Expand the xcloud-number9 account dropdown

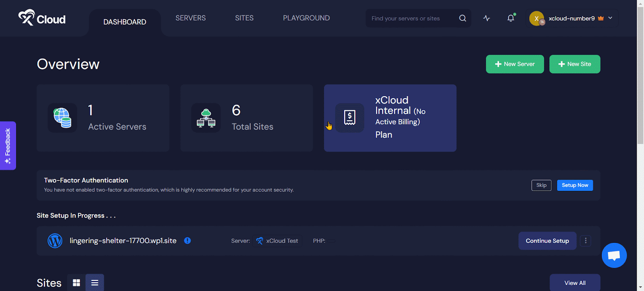[610, 18]
